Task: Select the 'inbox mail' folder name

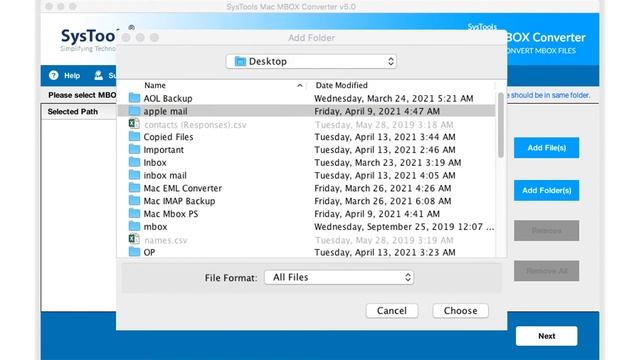Action: tap(165, 176)
